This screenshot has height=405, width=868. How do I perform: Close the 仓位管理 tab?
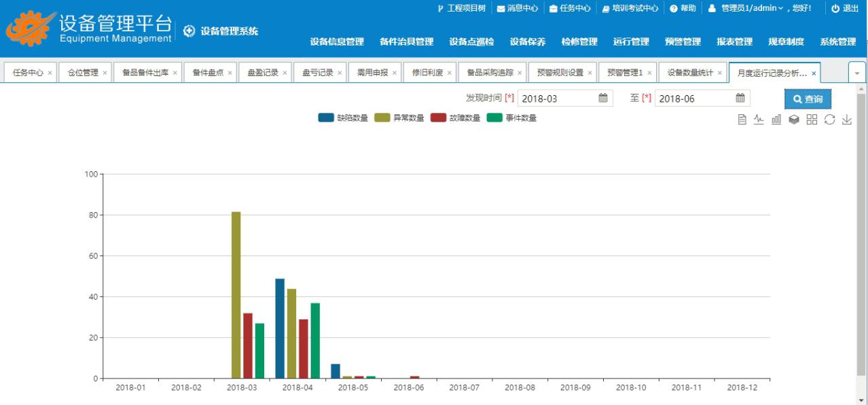(x=105, y=73)
